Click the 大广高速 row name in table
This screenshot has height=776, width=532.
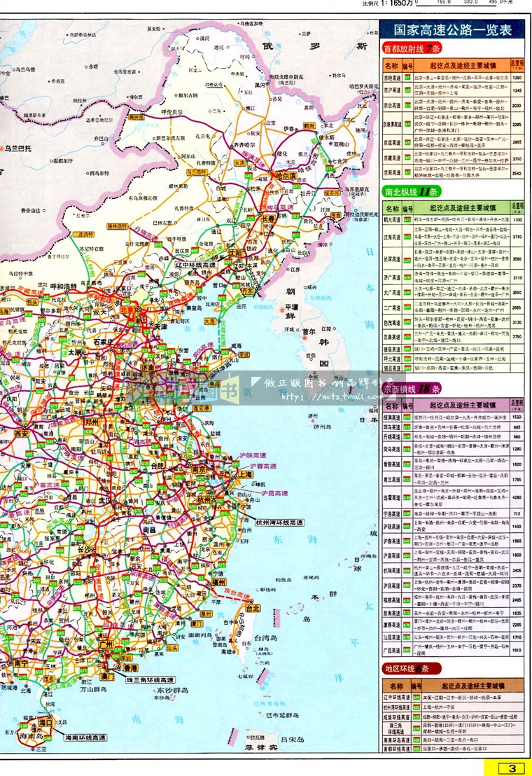click(x=392, y=293)
